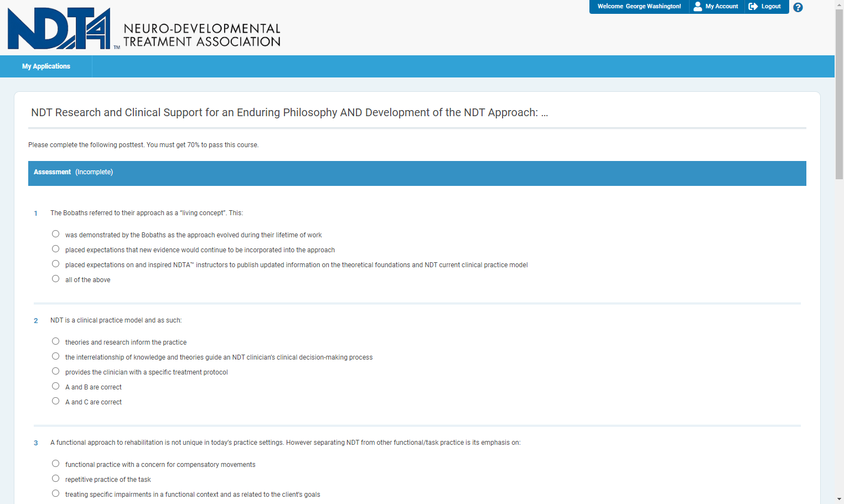Click the vertical scrollbar thumb
Screen dimensions: 844x504
click(x=840, y=94)
